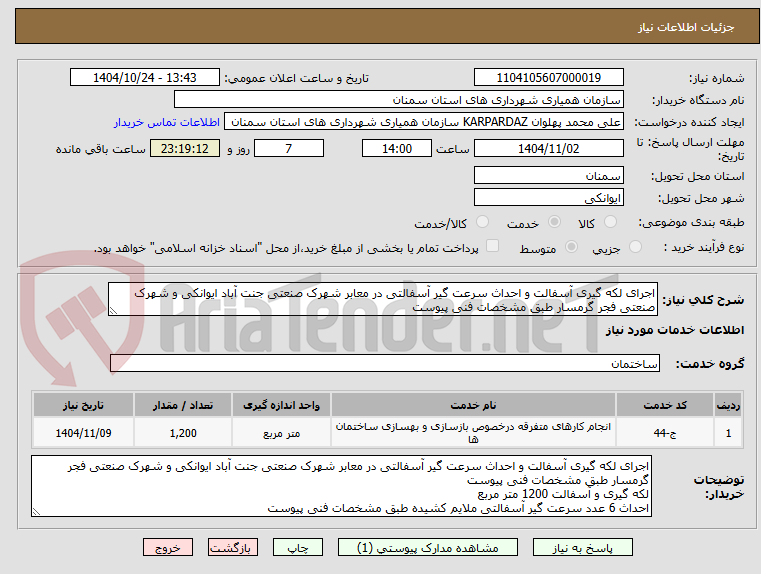The height and width of the screenshot is (574, 761).
Task: Select the کالا/خدمت radio button
Action: (x=482, y=222)
